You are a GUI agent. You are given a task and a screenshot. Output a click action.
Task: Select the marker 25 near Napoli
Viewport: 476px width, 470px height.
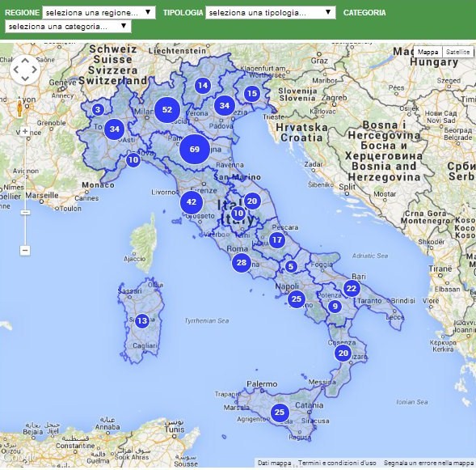297,299
